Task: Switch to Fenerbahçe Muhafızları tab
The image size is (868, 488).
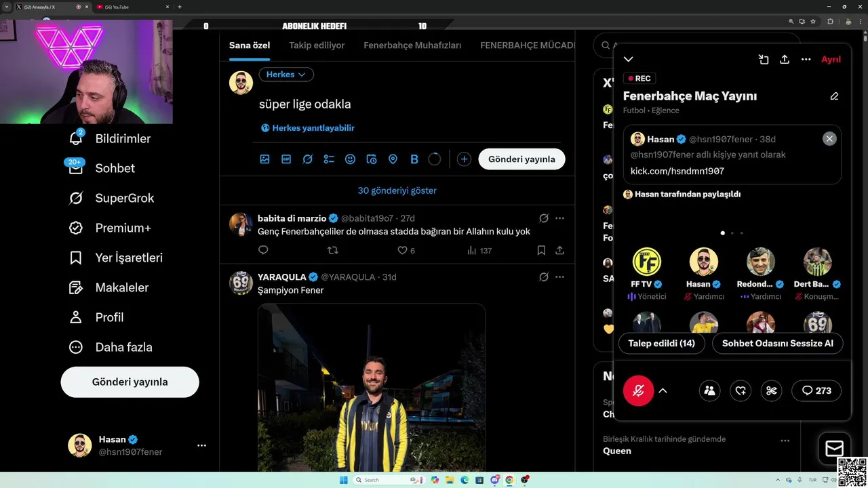Action: [412, 45]
